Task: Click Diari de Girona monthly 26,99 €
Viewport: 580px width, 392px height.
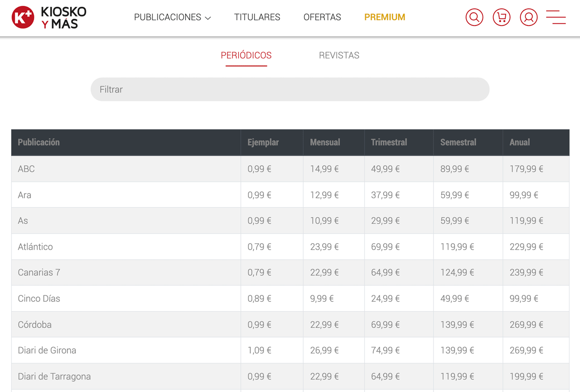Action: tap(324, 350)
